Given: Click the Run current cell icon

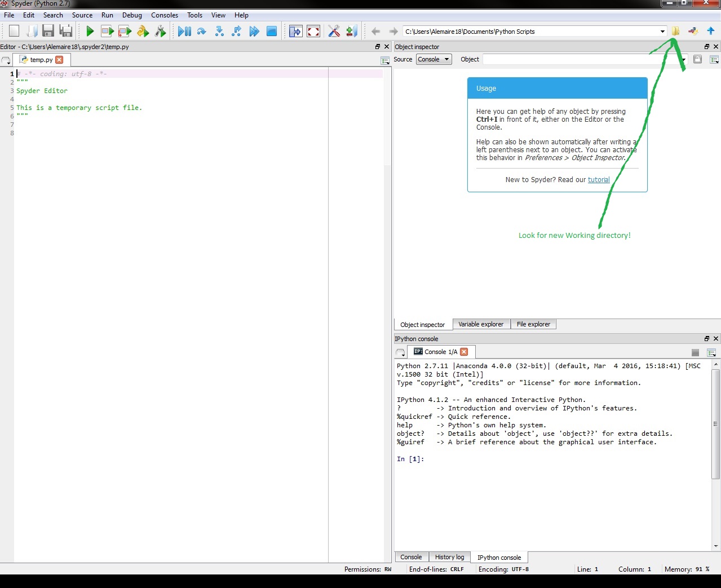Looking at the screenshot, I should click(107, 32).
